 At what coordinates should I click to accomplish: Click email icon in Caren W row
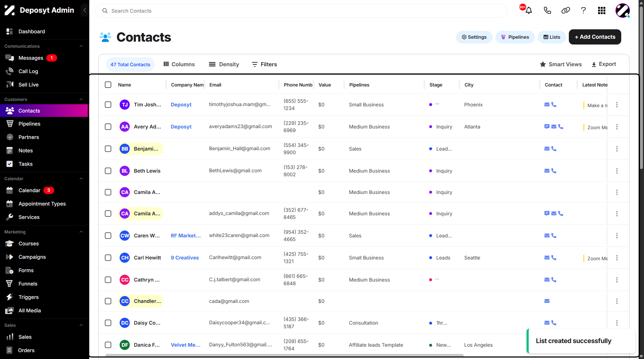coord(547,236)
